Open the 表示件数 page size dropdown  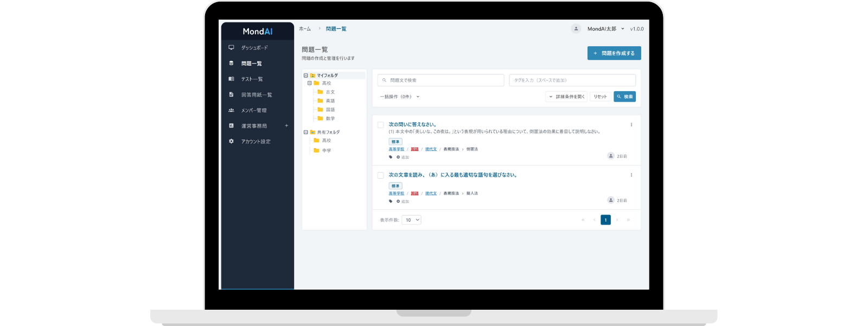point(412,220)
